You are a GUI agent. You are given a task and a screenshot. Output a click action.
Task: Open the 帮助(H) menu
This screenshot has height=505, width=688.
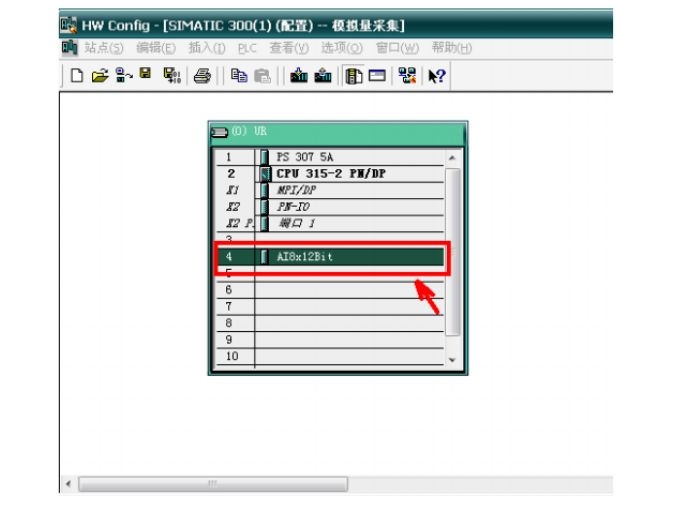coord(451,48)
